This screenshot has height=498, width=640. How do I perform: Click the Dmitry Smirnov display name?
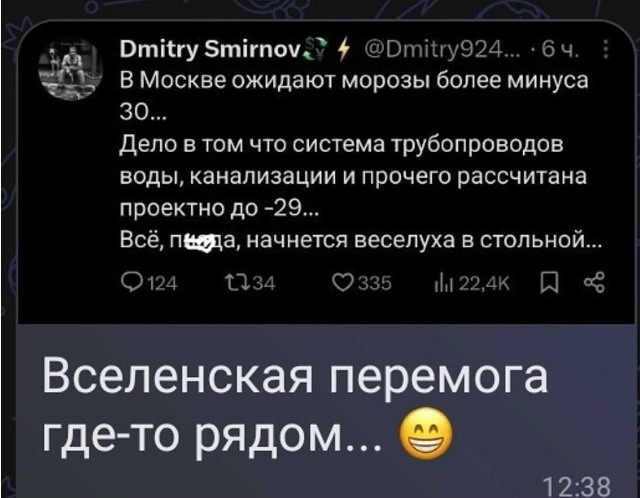pos(211,50)
